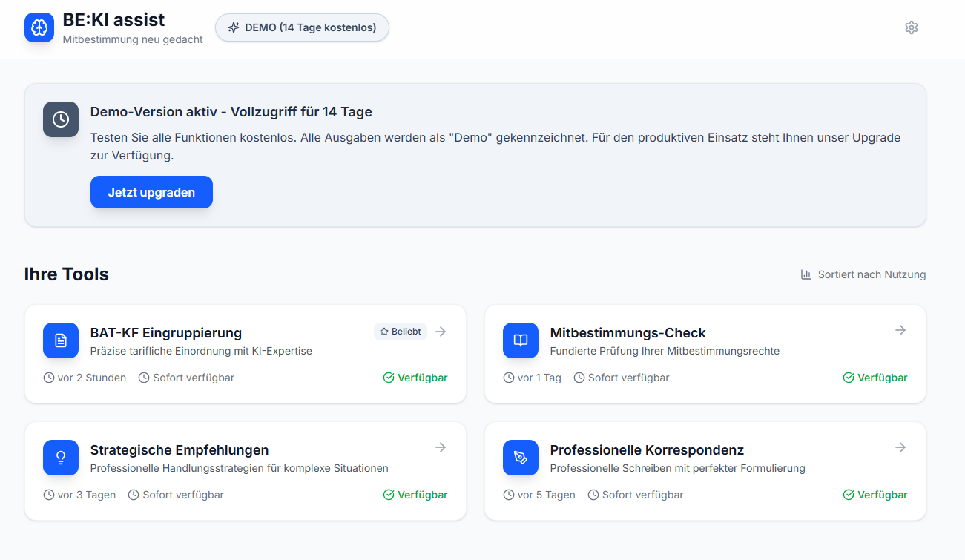Screen dimensions: 965x560
Task: Click the Sortiert nach Nutzung label
Action: pyautogui.click(x=872, y=274)
